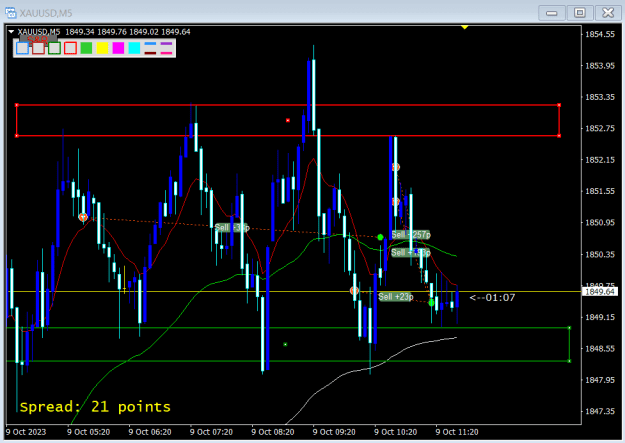
Task: Click the 1854.55 price axis label
Action: (x=600, y=34)
